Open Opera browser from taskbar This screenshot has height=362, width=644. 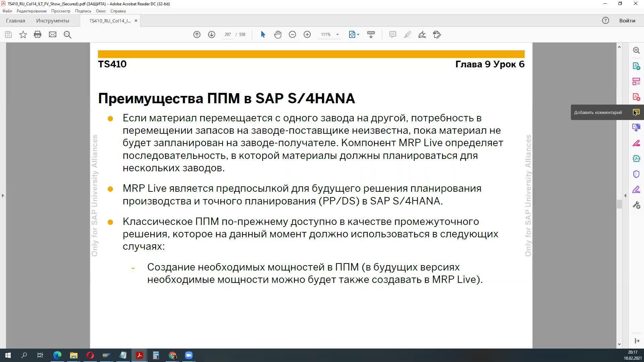coord(90,355)
